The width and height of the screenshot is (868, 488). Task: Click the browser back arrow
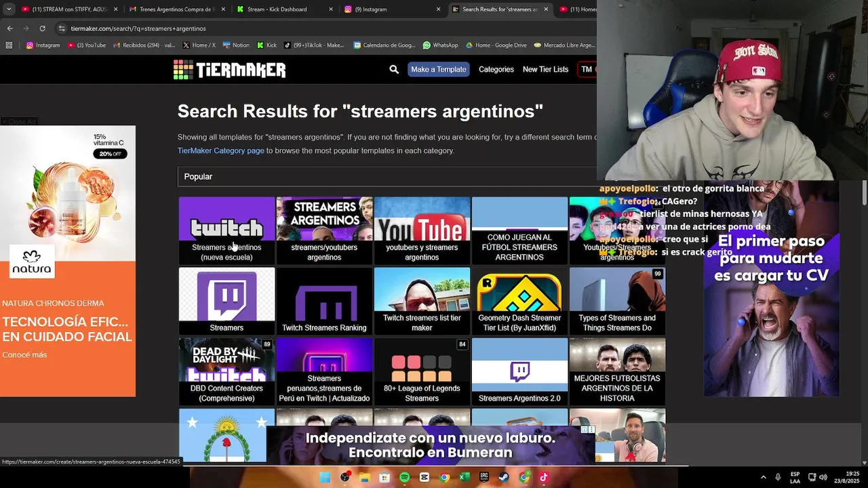pos(9,28)
